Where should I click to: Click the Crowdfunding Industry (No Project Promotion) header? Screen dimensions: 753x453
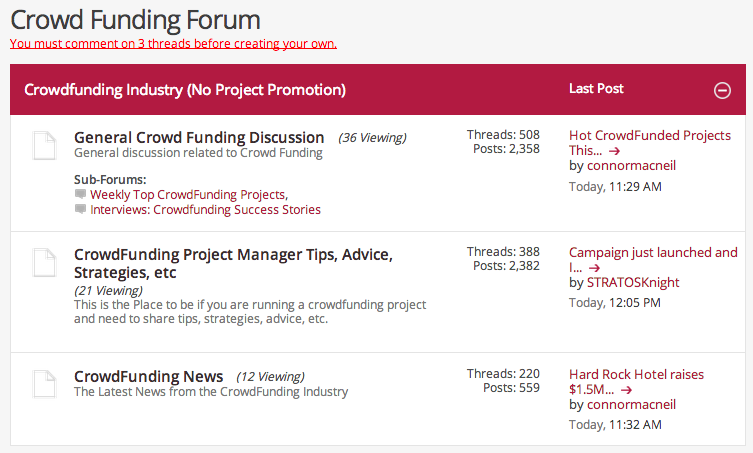(185, 90)
